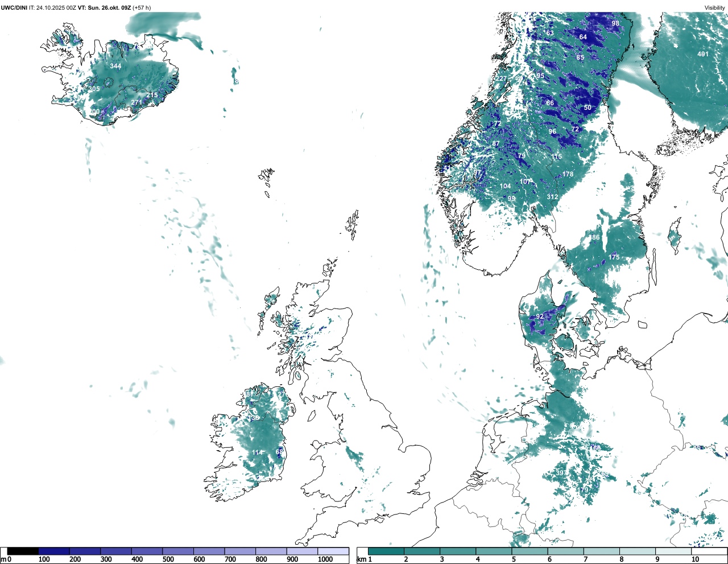Image resolution: width=728 pixels, height=564 pixels.
Task: Click the '186' value in southern Sweden
Action: [594, 238]
